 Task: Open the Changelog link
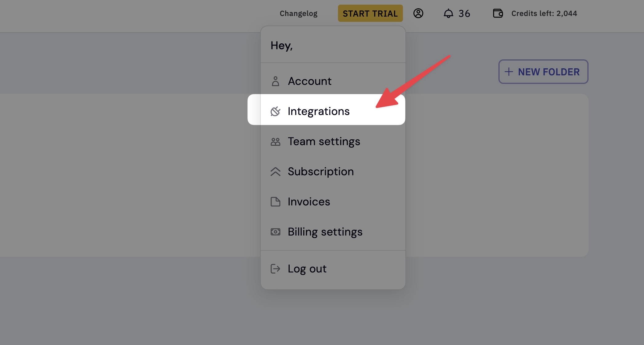[298, 14]
